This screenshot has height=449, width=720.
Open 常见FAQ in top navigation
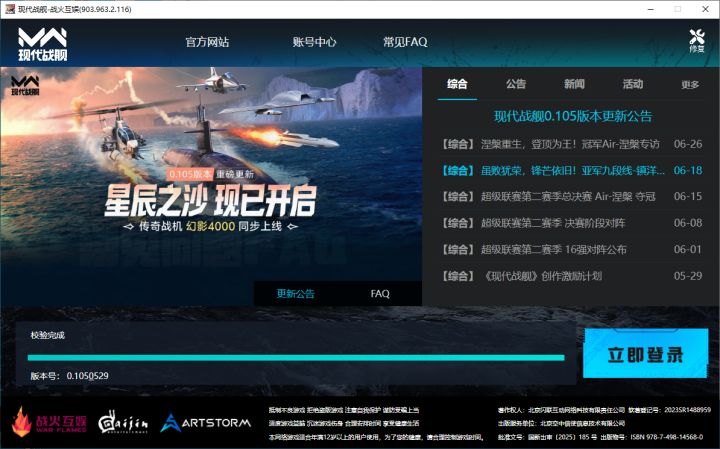[x=405, y=42]
